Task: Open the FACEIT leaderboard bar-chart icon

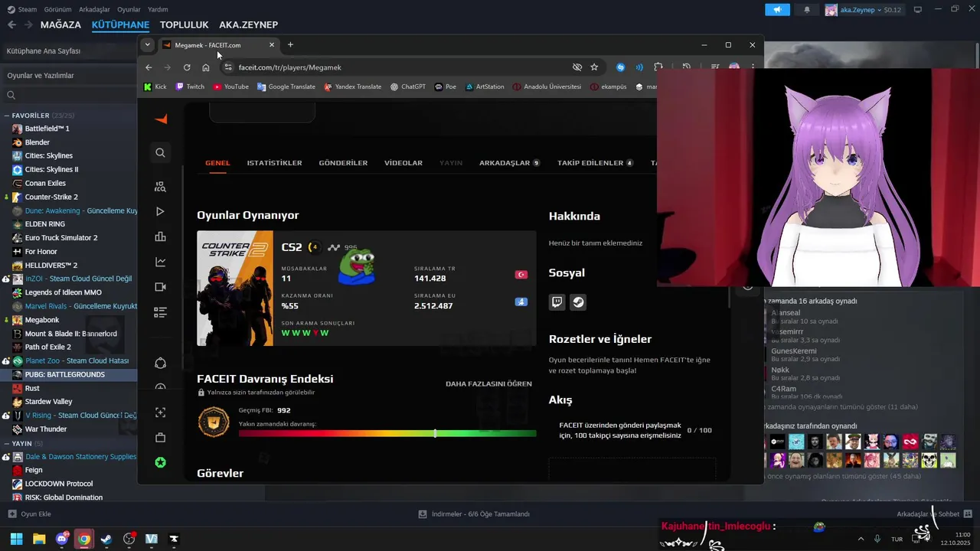Action: (x=160, y=236)
